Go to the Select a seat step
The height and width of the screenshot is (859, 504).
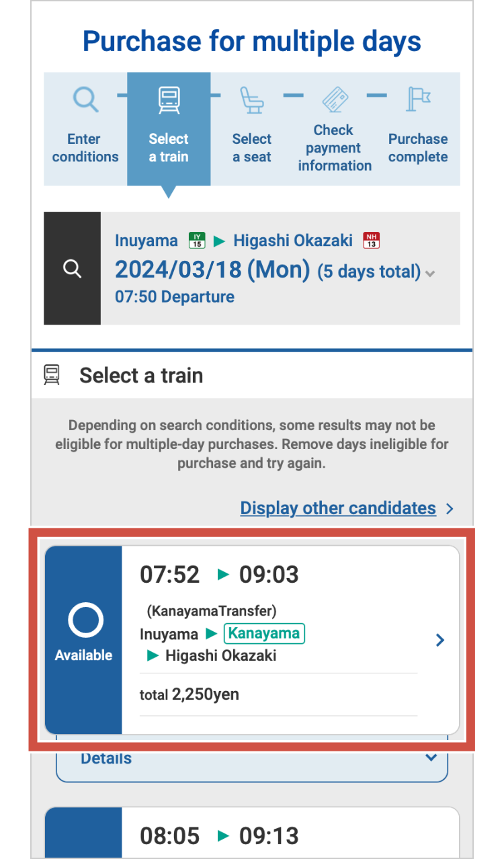tap(252, 148)
